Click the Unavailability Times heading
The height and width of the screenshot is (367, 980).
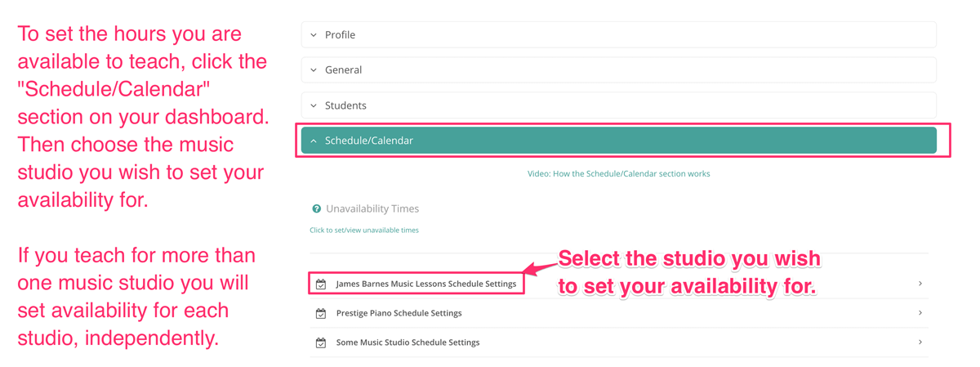(372, 209)
